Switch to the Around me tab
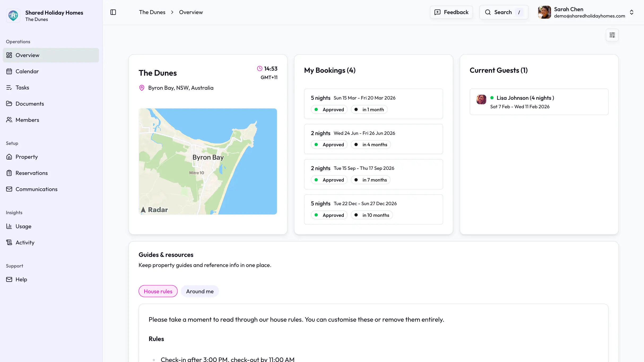 pos(200,291)
